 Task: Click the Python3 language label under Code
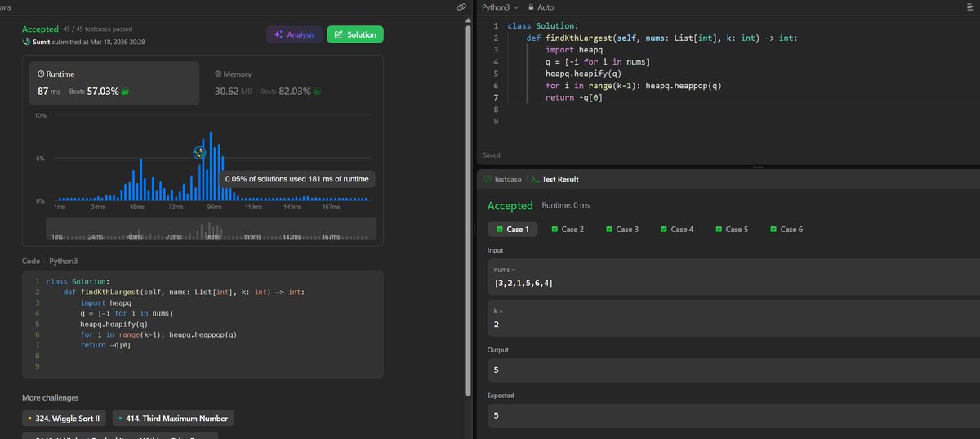coord(62,261)
